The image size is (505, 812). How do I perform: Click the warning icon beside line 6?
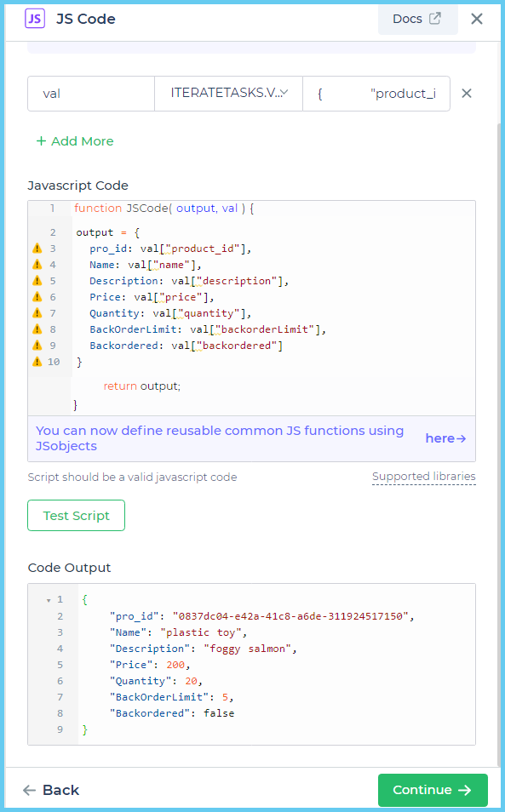36,296
